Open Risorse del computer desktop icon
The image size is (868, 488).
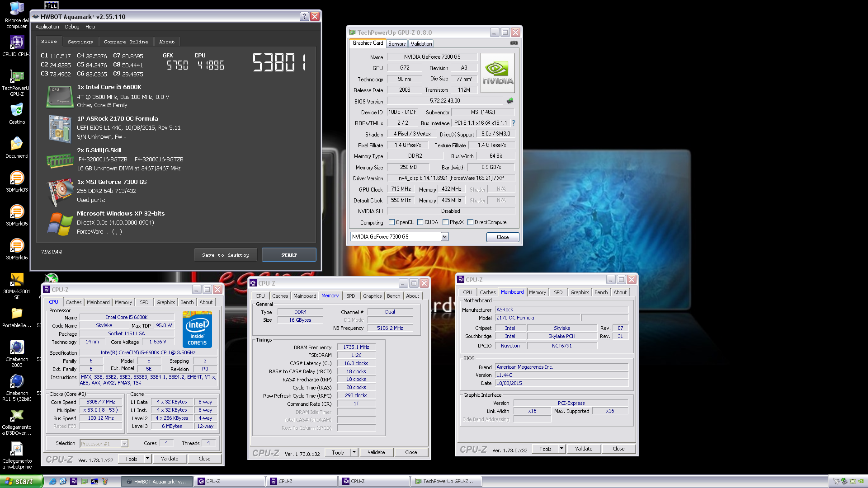pos(17,15)
